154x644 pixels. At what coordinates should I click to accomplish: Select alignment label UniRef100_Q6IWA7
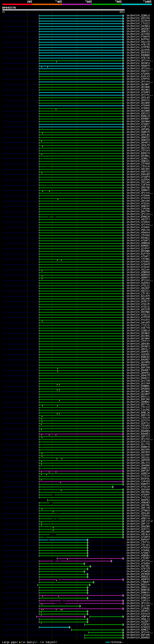pos(138,84)
